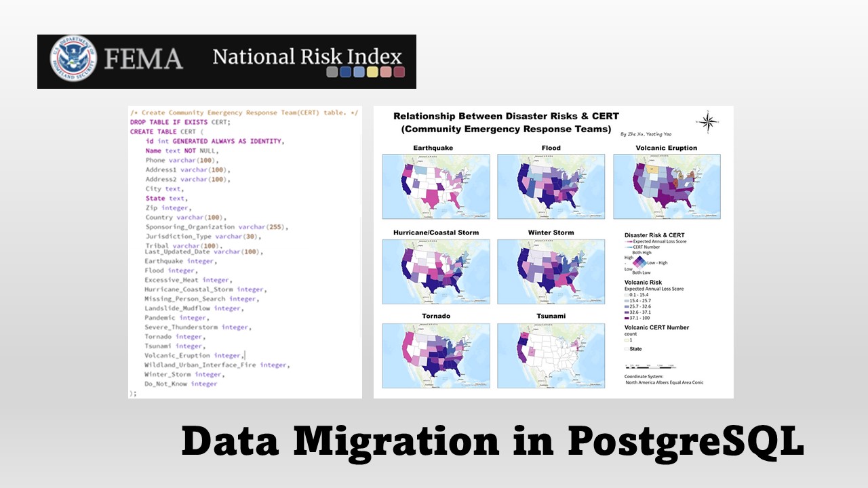Click the map scale bar
The image size is (868, 488).
(650, 365)
